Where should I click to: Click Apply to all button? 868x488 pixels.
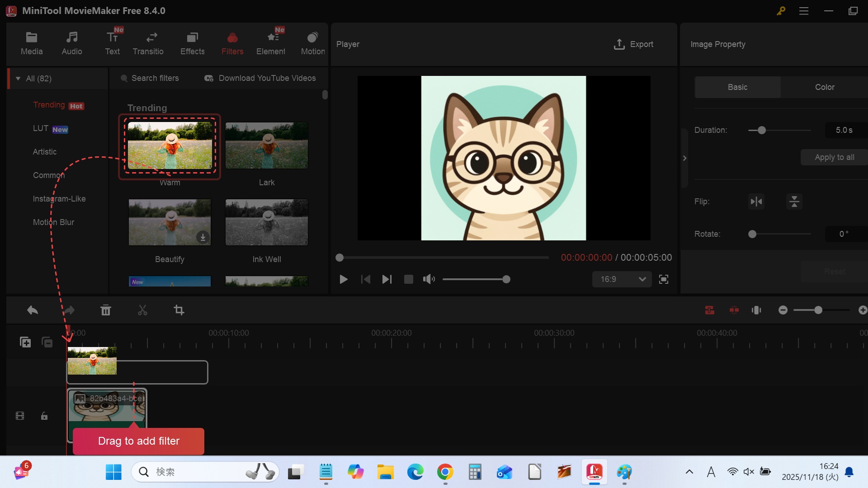(x=834, y=157)
